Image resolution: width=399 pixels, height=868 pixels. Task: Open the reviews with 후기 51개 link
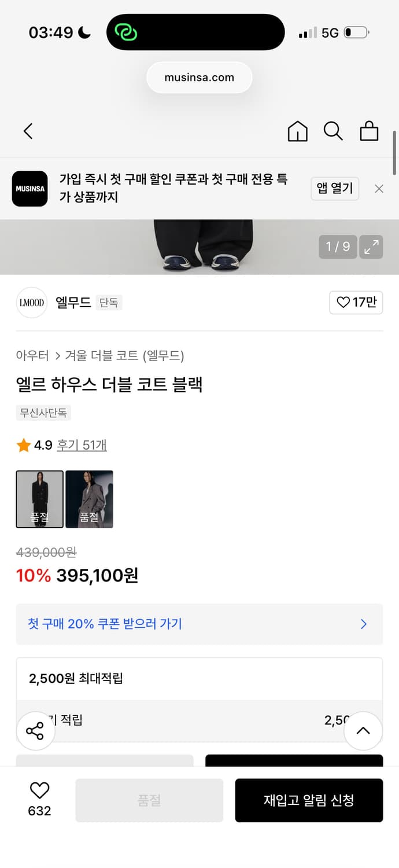coord(82,445)
